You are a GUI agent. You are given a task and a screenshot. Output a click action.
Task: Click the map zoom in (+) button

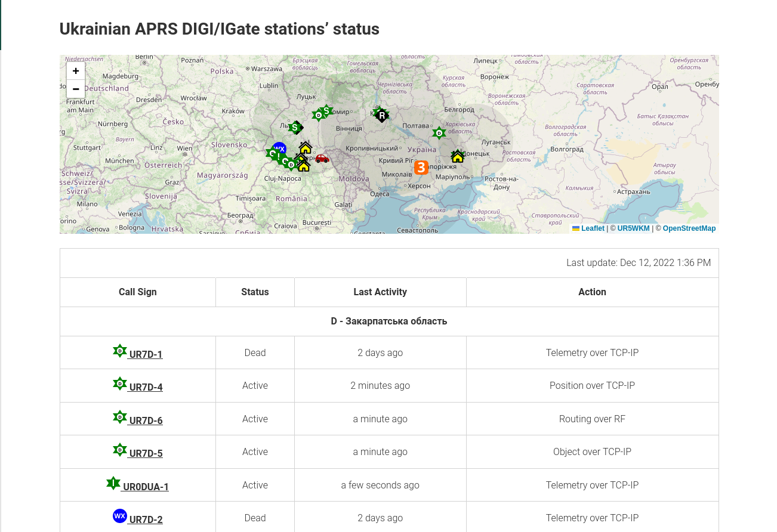pos(76,70)
